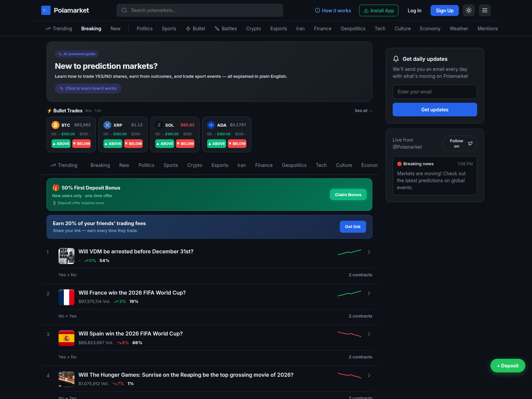Bet BELOW on the SOL card
This screenshot has height=399, width=532.
coord(185,144)
